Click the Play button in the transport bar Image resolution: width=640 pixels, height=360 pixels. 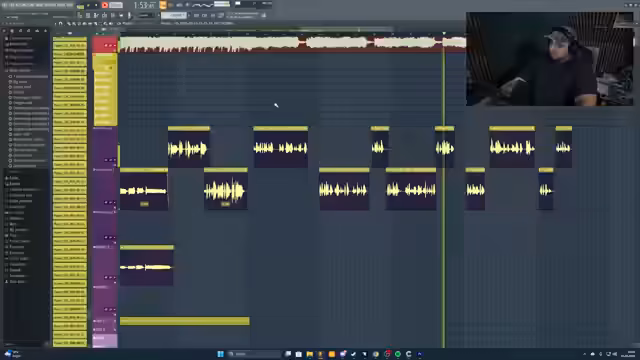click(x=88, y=5)
